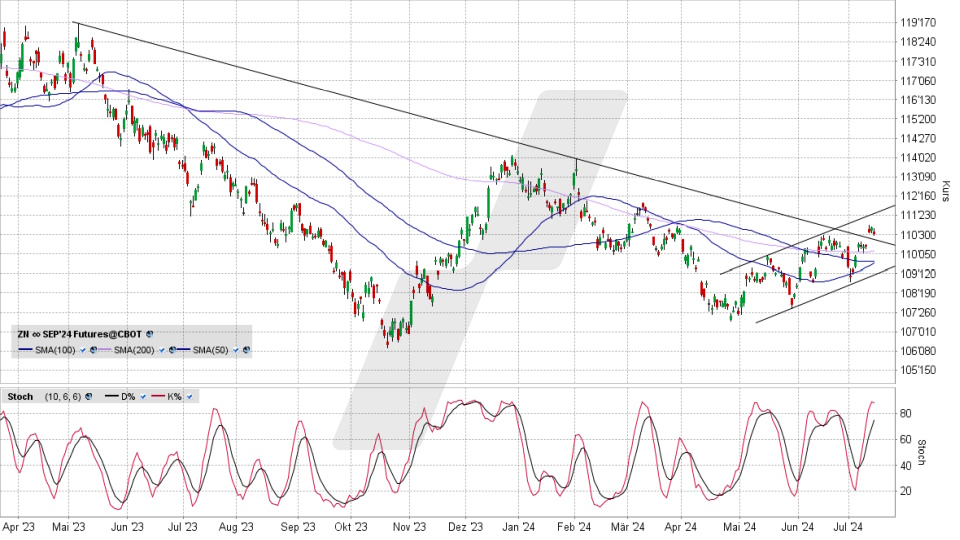
Task: Click the SMA(200) light purple line swatch
Action: (105, 350)
